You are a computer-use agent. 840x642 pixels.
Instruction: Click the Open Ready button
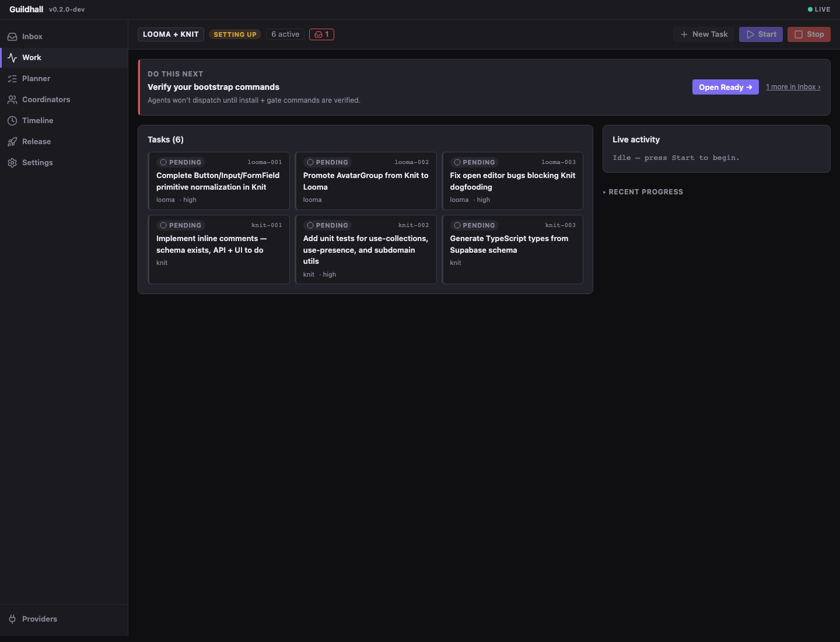pyautogui.click(x=726, y=87)
